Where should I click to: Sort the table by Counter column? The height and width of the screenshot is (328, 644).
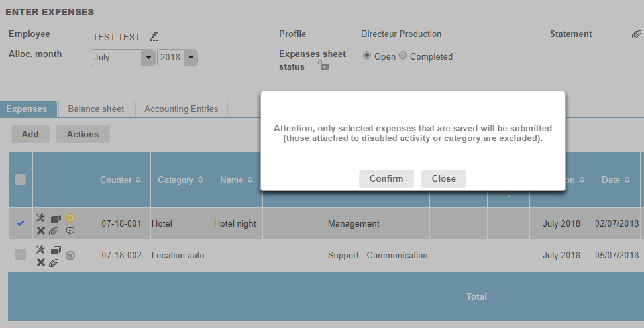[121, 180]
